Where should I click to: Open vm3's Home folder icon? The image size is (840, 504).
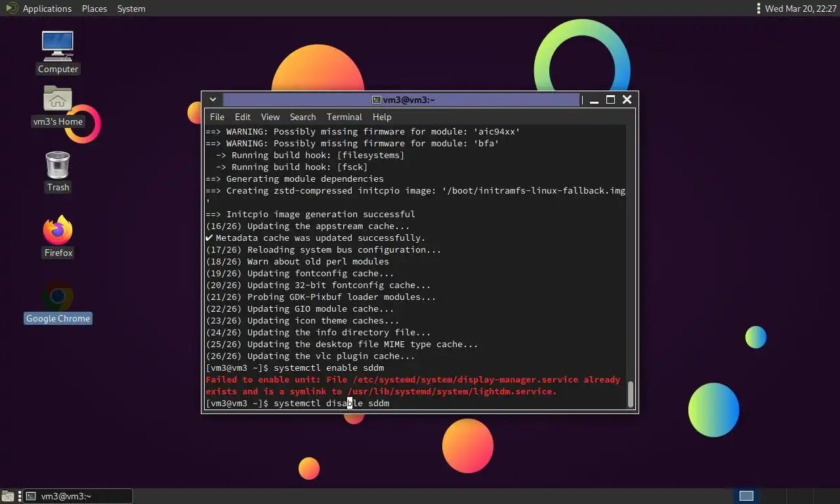click(x=58, y=106)
